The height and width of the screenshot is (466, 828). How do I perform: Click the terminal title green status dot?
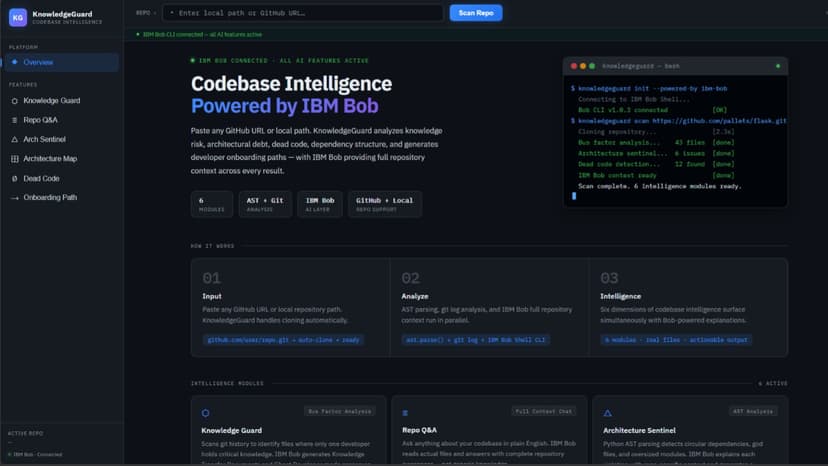(778, 66)
